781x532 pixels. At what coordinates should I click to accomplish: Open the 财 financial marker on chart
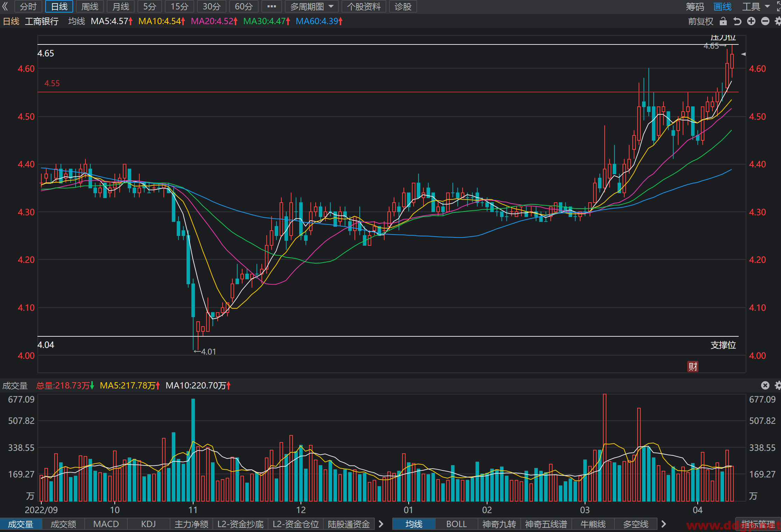693,366
